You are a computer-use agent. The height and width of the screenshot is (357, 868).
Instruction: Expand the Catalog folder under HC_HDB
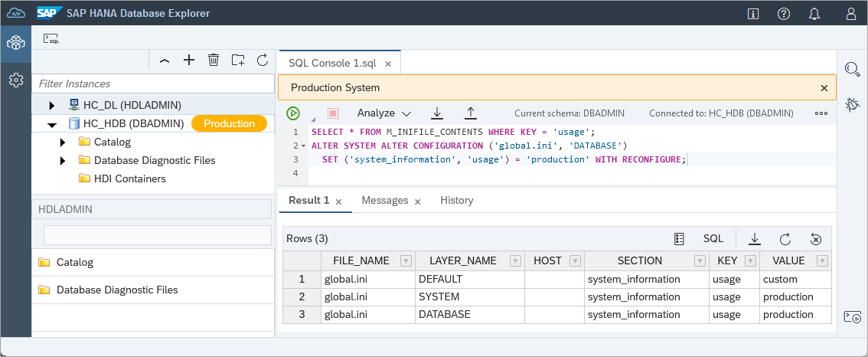(x=63, y=142)
